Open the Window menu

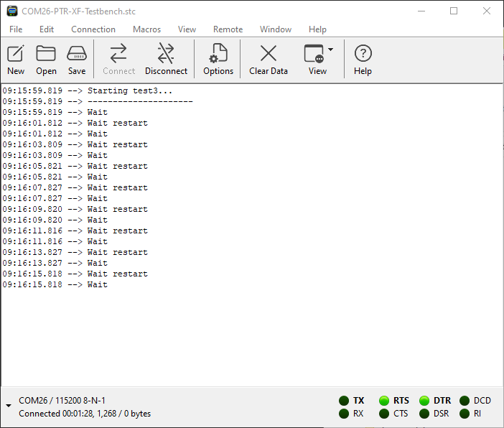[x=276, y=29]
